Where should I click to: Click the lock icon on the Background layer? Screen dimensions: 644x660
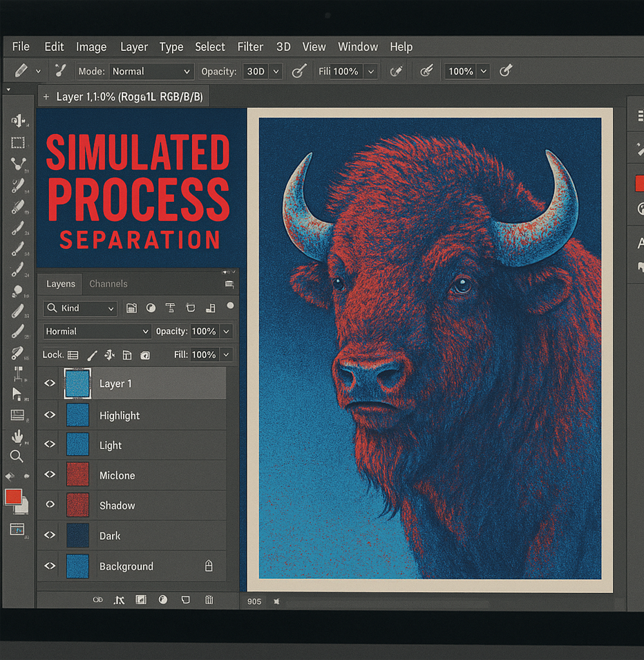click(x=209, y=565)
